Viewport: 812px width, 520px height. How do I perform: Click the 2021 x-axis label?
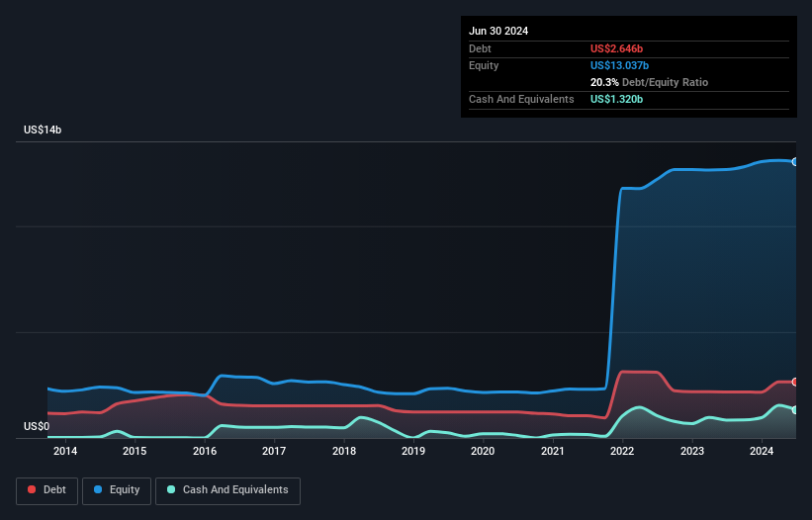[553, 451]
